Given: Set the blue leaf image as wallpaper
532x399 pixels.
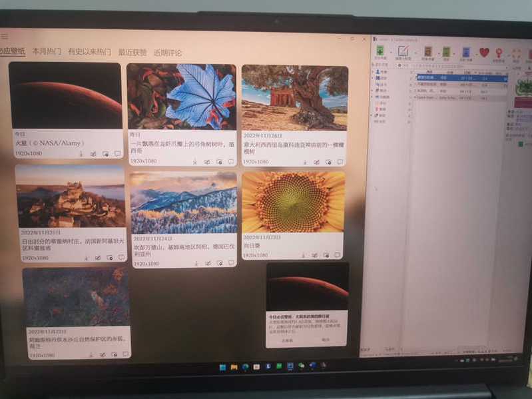Looking at the screenshot, I should pos(219,162).
